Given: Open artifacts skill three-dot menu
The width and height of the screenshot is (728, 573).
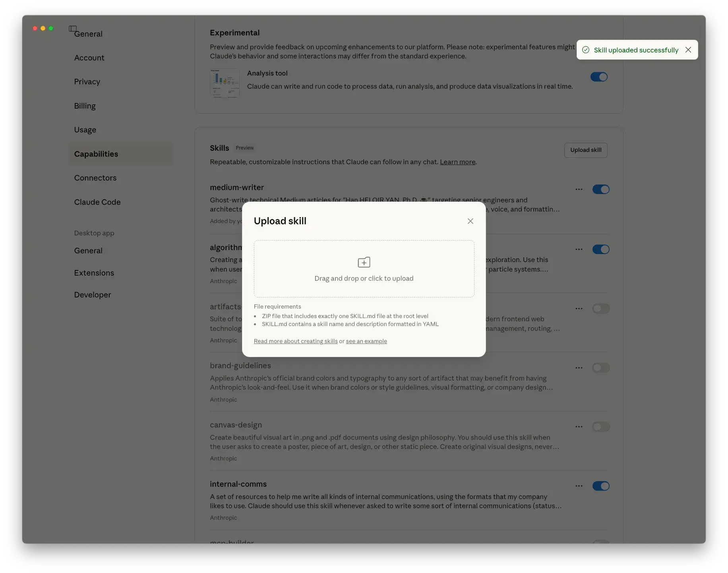Looking at the screenshot, I should (x=579, y=309).
